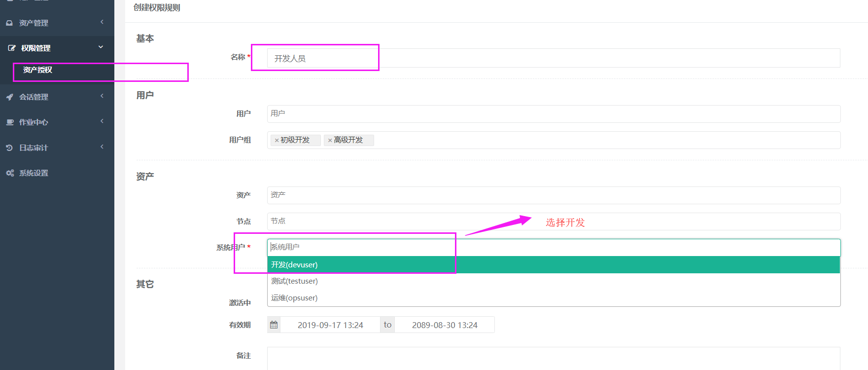Select 开发(devuser) from the dropdown list
Image resolution: width=868 pixels, height=370 pixels.
coord(554,265)
